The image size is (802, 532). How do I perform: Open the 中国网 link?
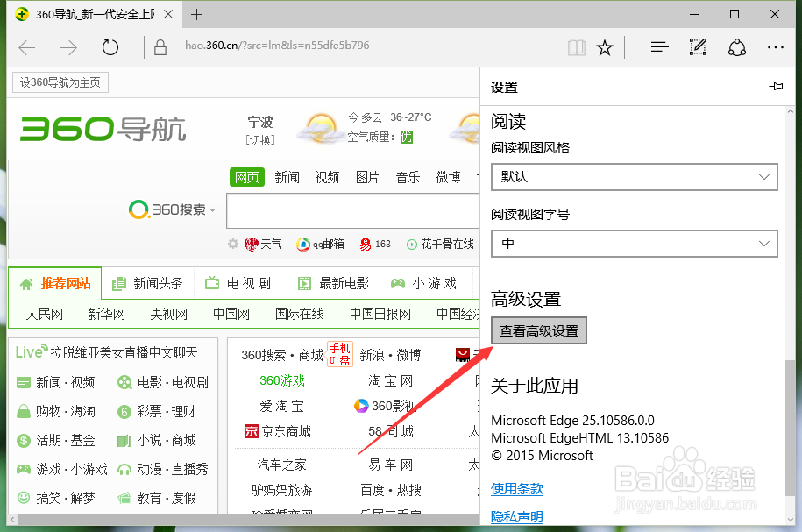pos(231,314)
